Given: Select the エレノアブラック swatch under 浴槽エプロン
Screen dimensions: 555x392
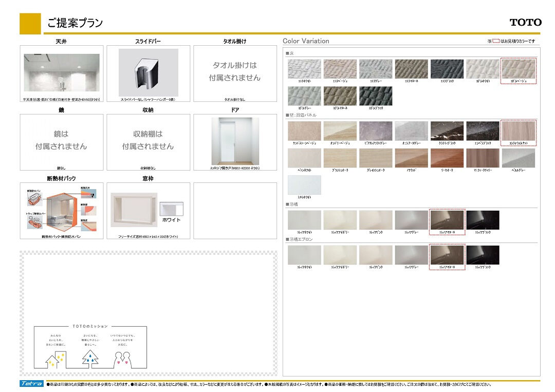Looking at the screenshot, I should tap(483, 255).
